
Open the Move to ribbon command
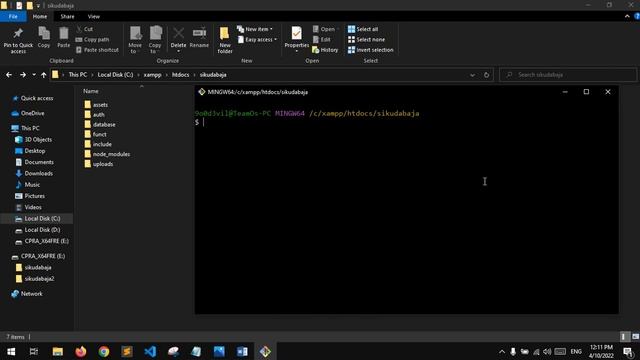coord(135,40)
